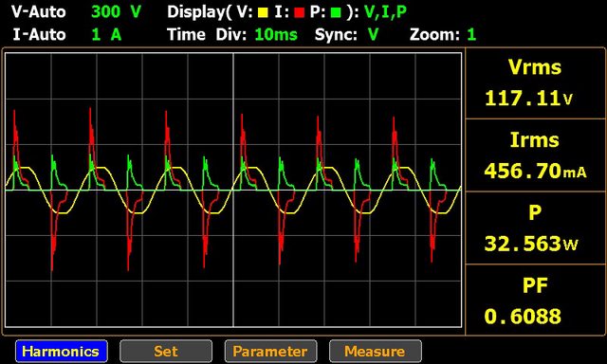Click the green power color swatch
607x364 pixels.
[x=336, y=13]
